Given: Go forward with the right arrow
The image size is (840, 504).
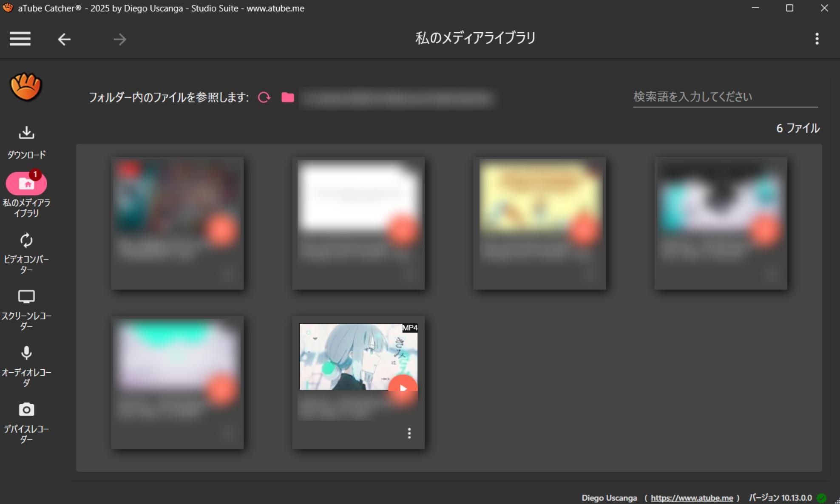Looking at the screenshot, I should coord(120,39).
